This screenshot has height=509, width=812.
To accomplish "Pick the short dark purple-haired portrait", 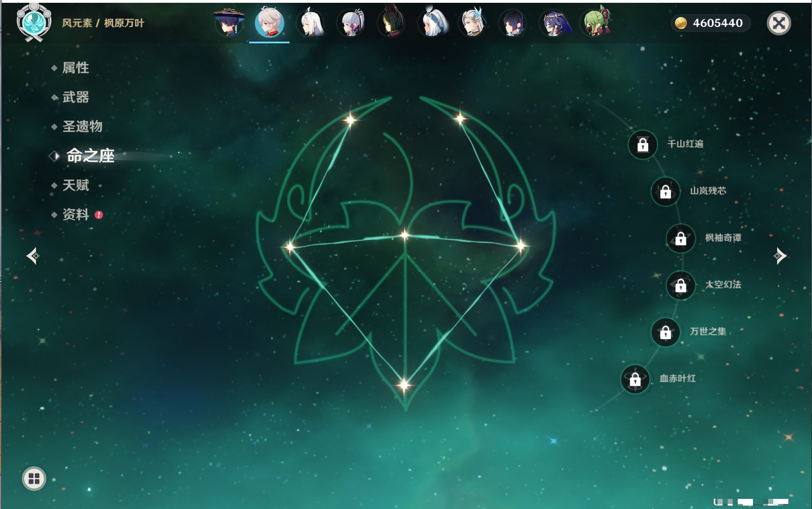I will click(513, 23).
